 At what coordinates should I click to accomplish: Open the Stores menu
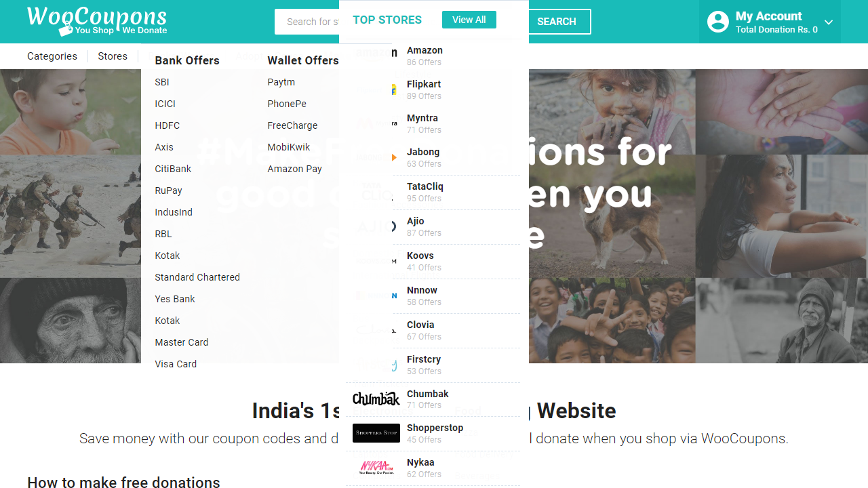pos(113,56)
